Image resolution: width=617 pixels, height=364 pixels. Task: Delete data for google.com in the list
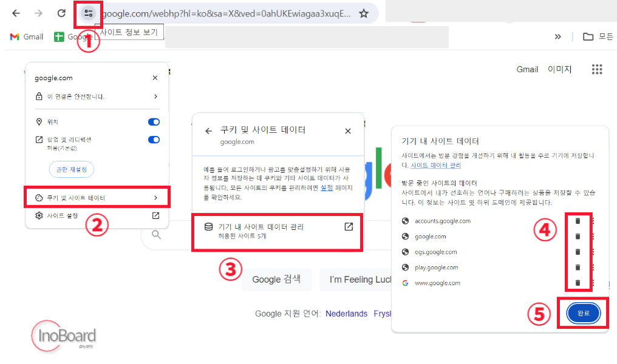coord(578,236)
